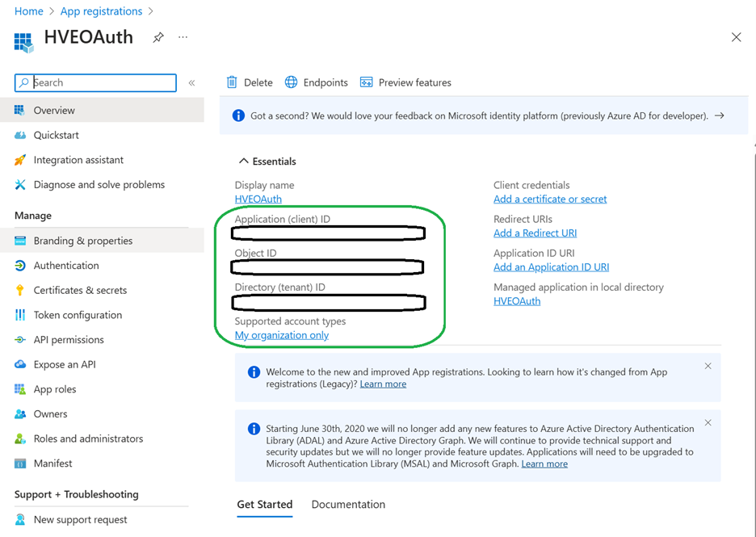The image size is (756, 537).
Task: Collapse the sidebar menu with double chevron
Action: [192, 83]
